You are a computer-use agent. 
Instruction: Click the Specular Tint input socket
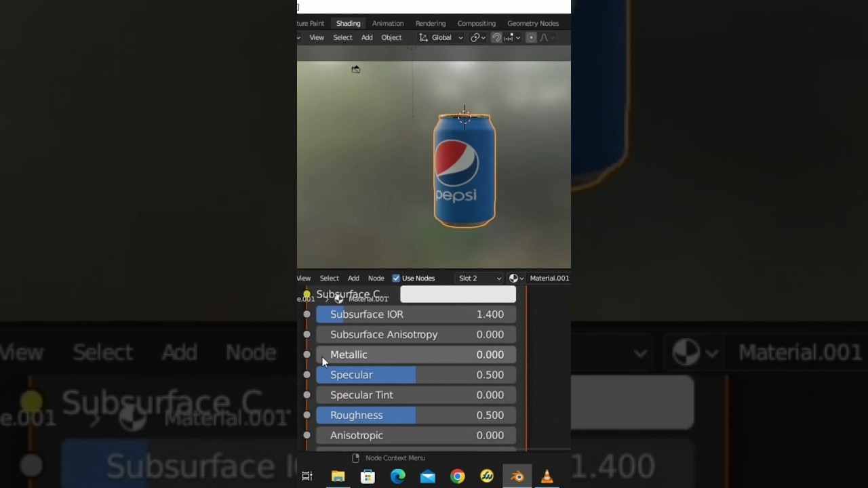pyautogui.click(x=307, y=394)
